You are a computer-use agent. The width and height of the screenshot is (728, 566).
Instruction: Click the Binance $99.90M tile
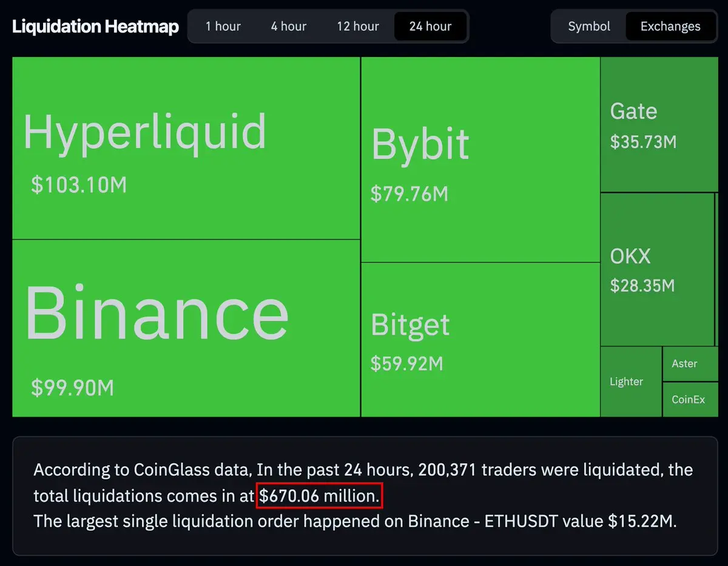(x=186, y=328)
